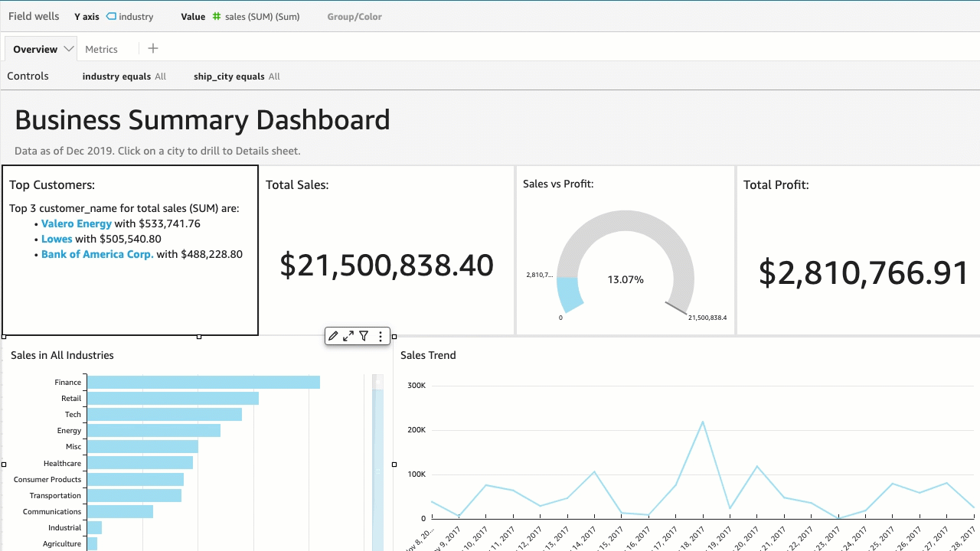980x551 pixels.
Task: Open the Valero Energy customer link
Action: (x=77, y=223)
